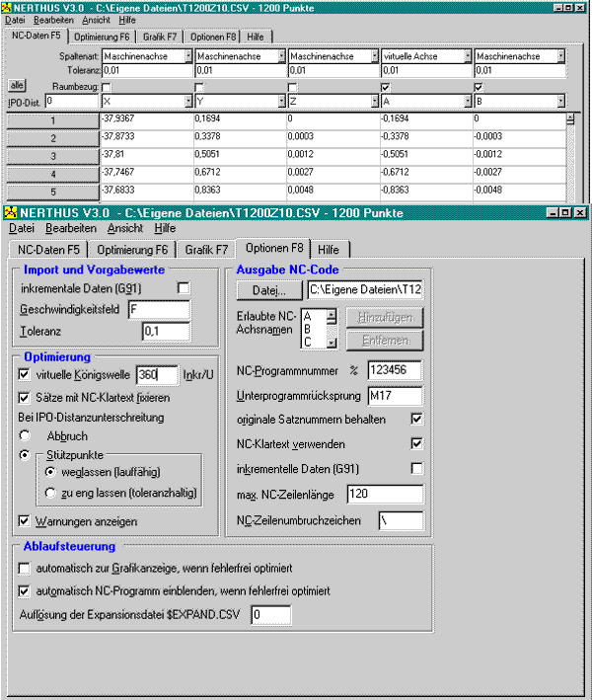Toggle Raumbezug checkbox for column A
This screenshot has width=592, height=700.
386,87
